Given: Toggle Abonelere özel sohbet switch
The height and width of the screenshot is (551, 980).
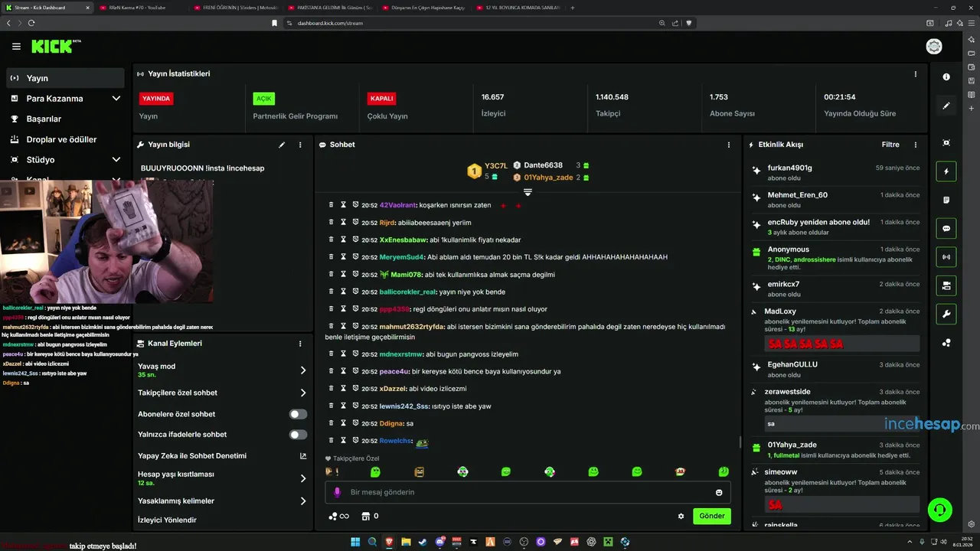Looking at the screenshot, I should 298,414.
